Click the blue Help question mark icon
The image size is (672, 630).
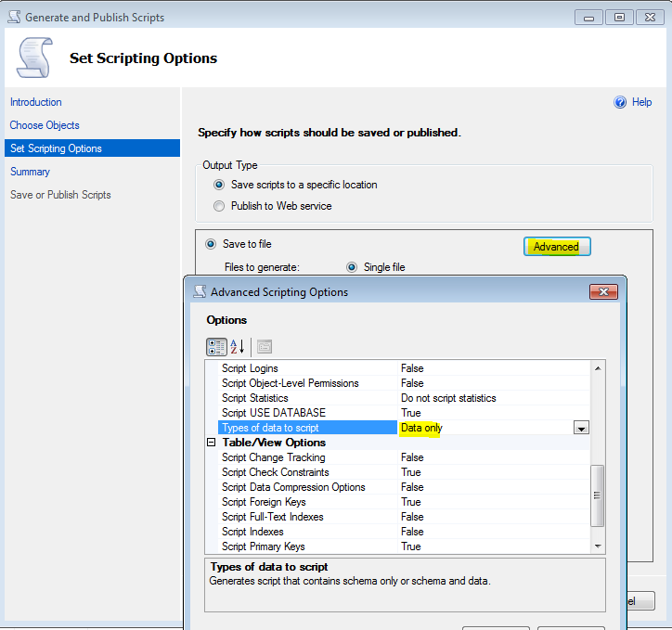tap(621, 102)
